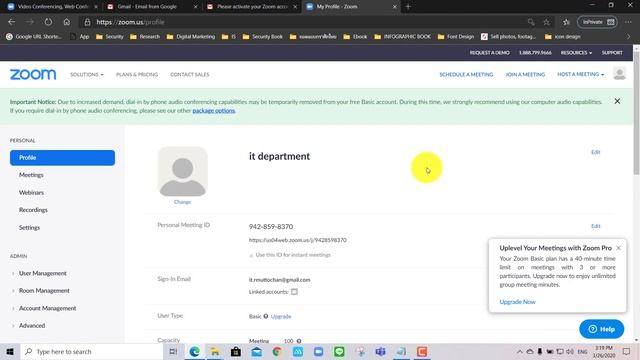
Task: Open the favorites list icon
Action: point(566,22)
